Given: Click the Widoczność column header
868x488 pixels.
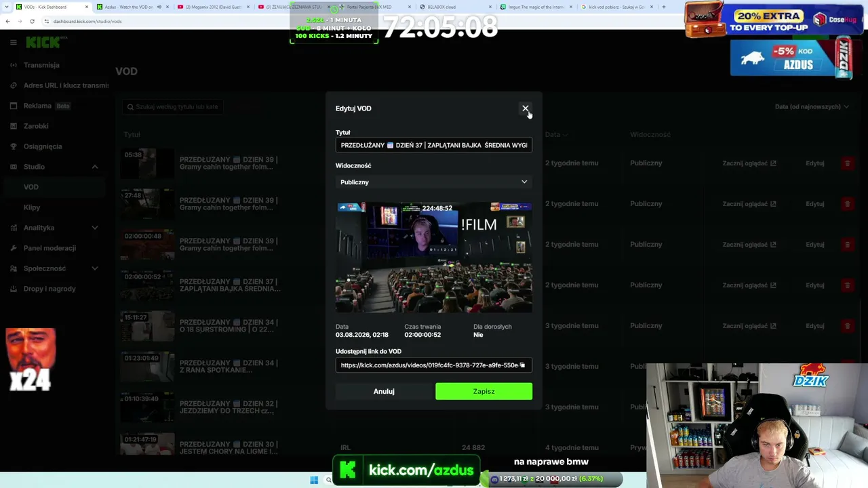Looking at the screenshot, I should point(650,134).
